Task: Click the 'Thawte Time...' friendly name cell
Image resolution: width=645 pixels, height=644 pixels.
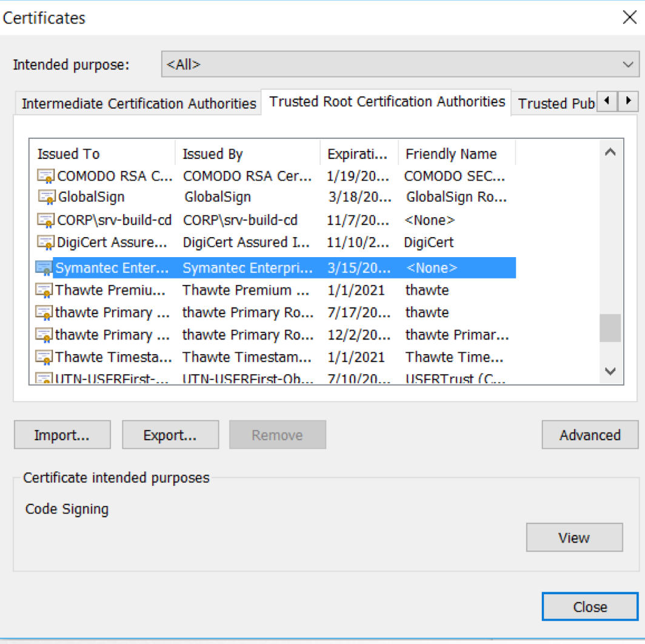Action: click(x=454, y=357)
